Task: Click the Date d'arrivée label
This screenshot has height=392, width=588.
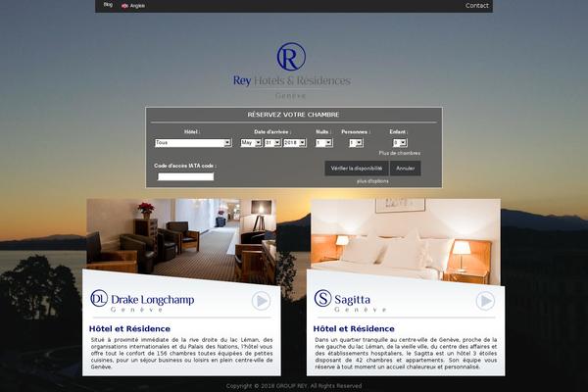Action: pos(272,132)
